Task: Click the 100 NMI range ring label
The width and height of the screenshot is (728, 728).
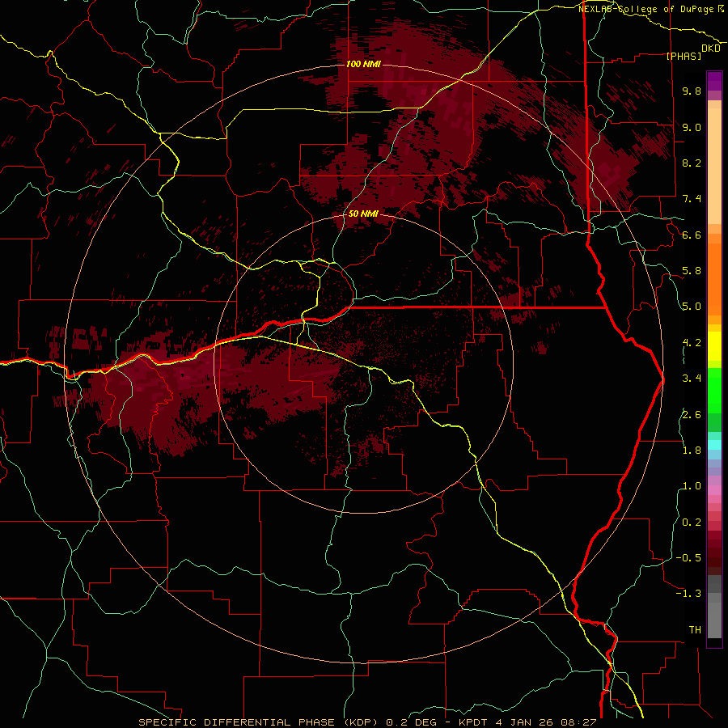Action: click(363, 64)
